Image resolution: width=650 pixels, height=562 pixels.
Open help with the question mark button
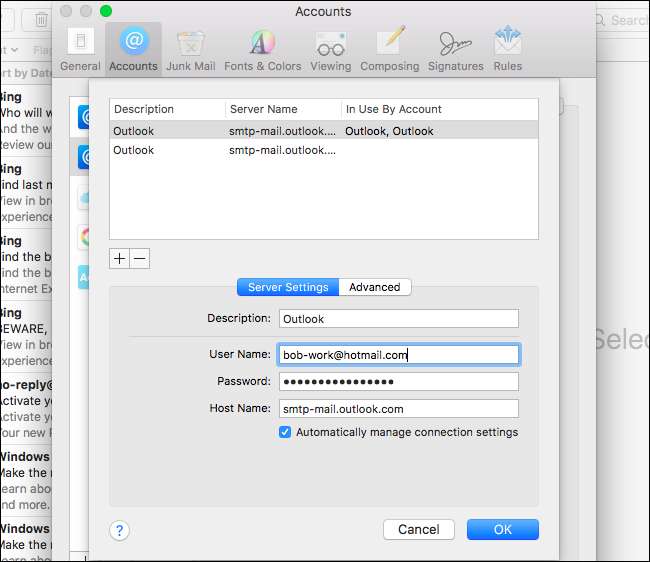pyautogui.click(x=119, y=530)
